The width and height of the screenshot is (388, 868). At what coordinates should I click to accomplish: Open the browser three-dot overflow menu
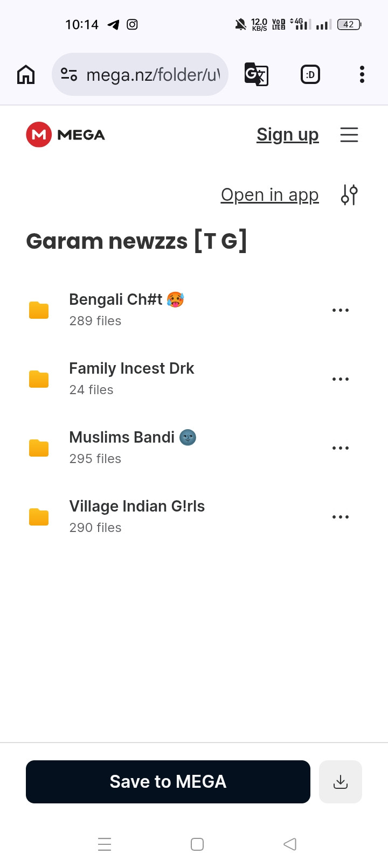coord(362,74)
